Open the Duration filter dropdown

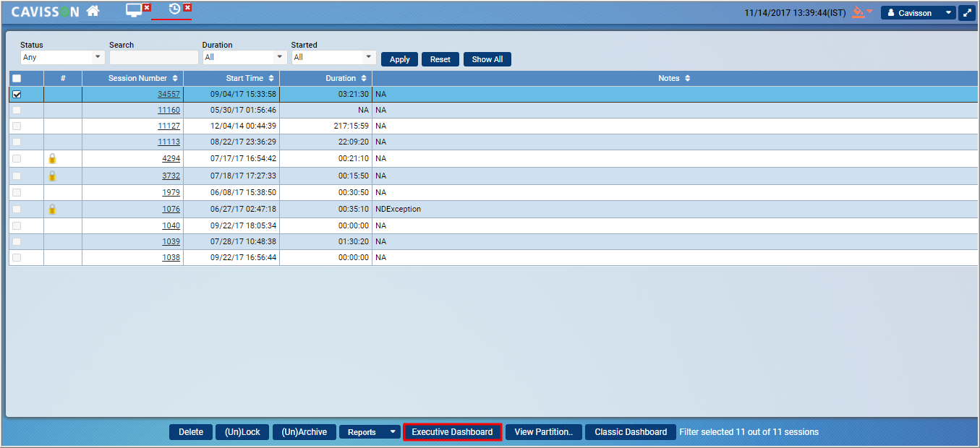click(244, 57)
